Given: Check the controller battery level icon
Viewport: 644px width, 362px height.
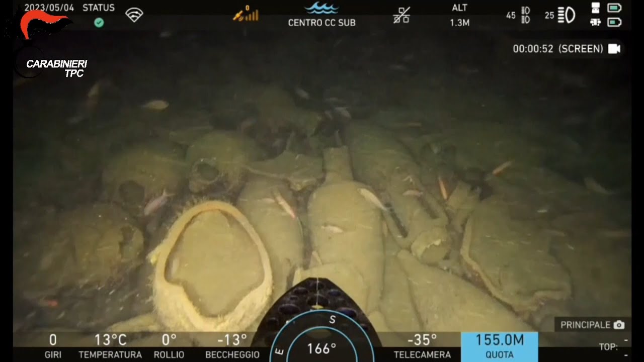Looking at the screenshot, I should pyautogui.click(x=614, y=8).
